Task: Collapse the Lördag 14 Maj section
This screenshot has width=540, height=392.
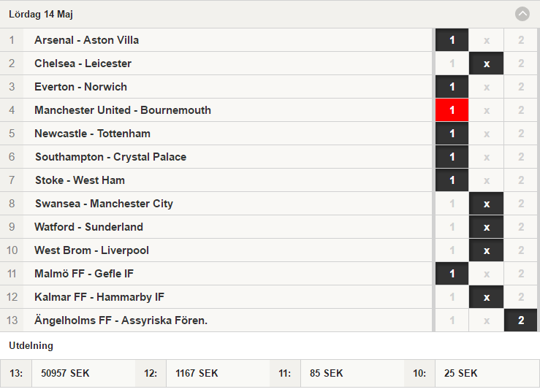Action: pyautogui.click(x=522, y=14)
